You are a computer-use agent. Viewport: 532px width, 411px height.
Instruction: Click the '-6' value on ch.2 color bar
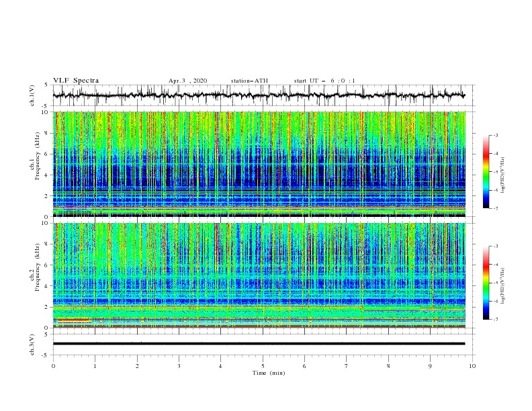tap(496, 301)
